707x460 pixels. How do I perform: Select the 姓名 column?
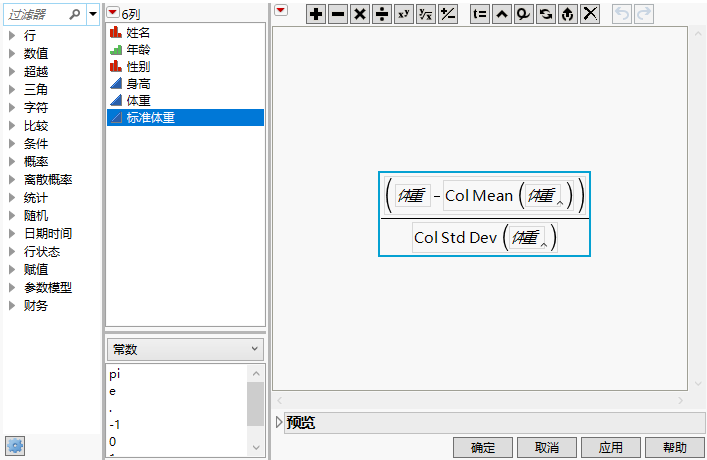[185, 32]
